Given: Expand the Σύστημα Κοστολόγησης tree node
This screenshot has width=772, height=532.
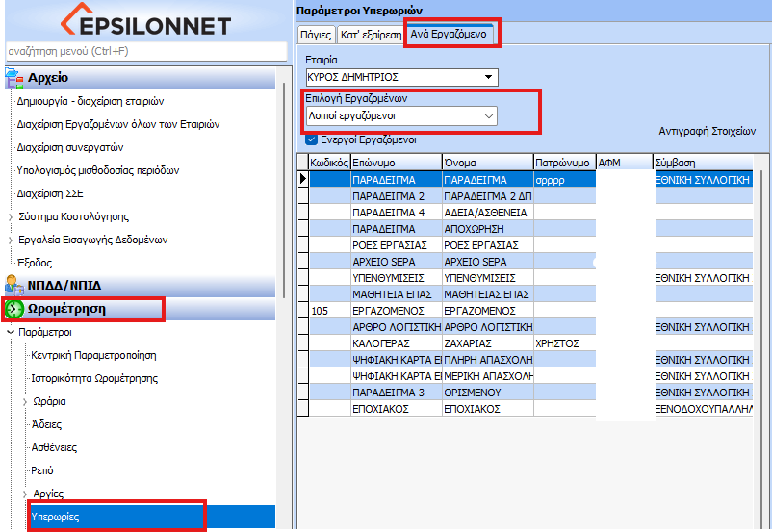Looking at the screenshot, I should pyautogui.click(x=11, y=217).
